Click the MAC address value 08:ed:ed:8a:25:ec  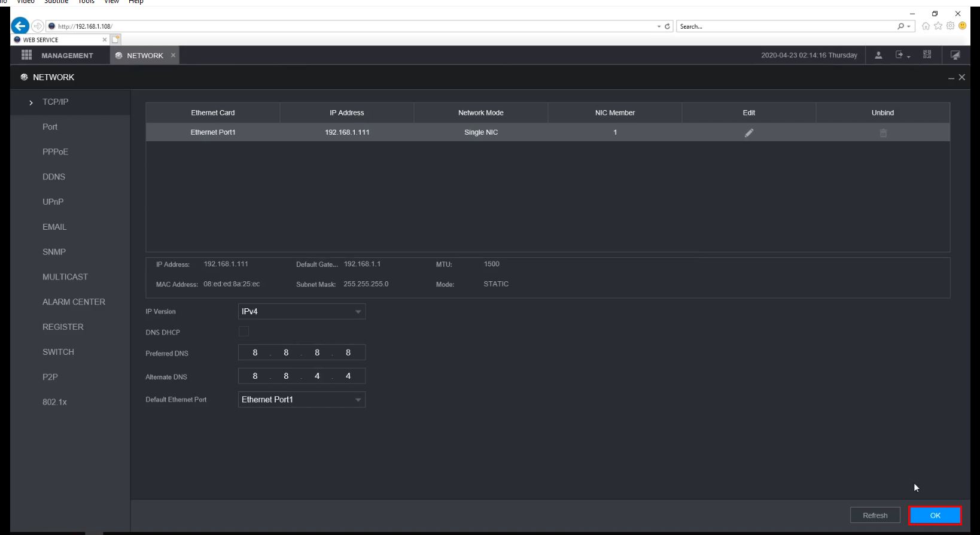coord(232,284)
